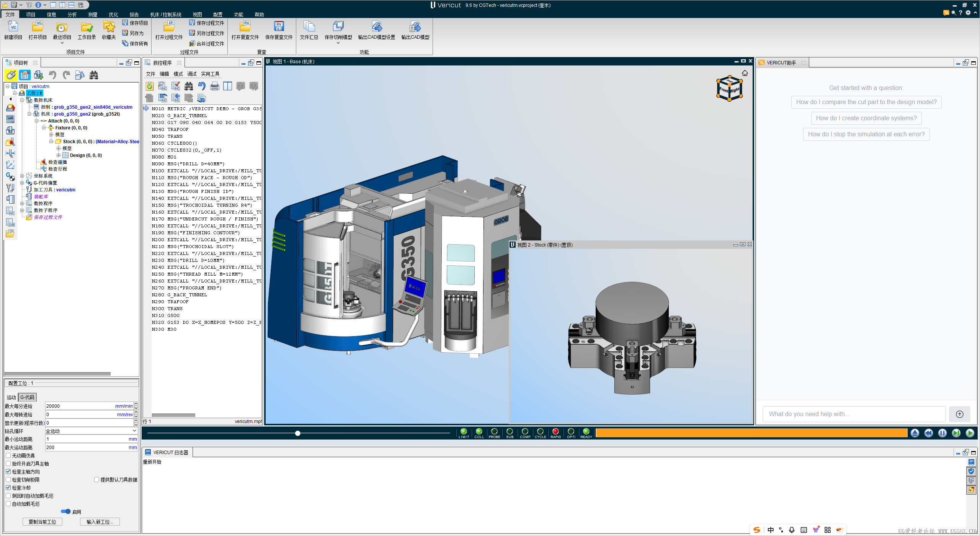Viewport: 980px width, 536px height.
Task: Click 'What do you need help with' input
Action: (x=854, y=414)
